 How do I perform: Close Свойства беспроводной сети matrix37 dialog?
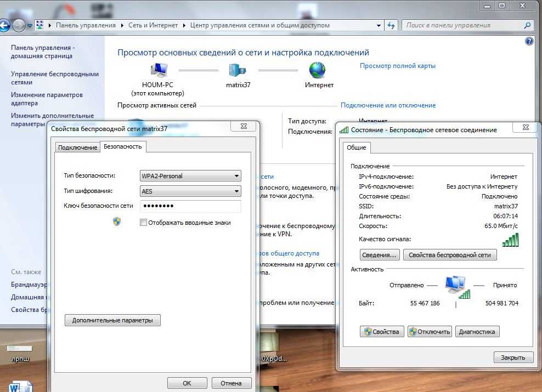244,126
